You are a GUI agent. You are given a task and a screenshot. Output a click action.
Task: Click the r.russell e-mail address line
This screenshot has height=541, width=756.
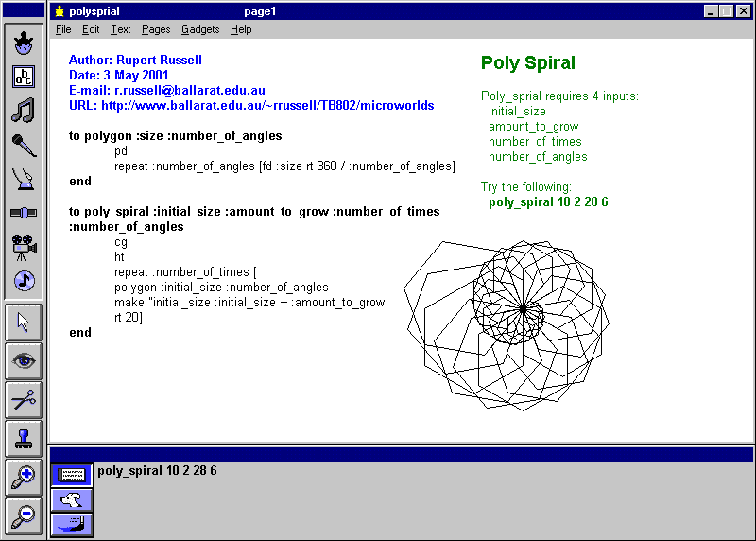click(x=167, y=90)
